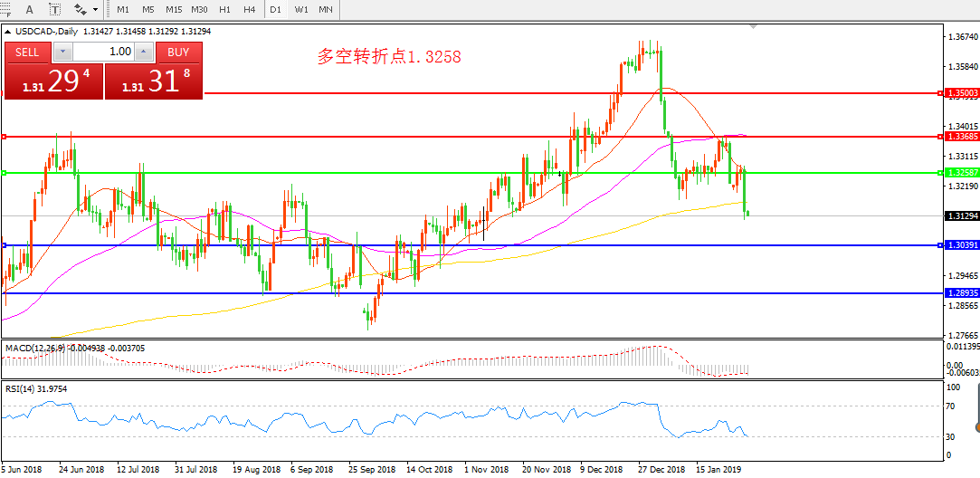
Task: Click the Fibonacci tool icon in toolbar
Action: 6,9
